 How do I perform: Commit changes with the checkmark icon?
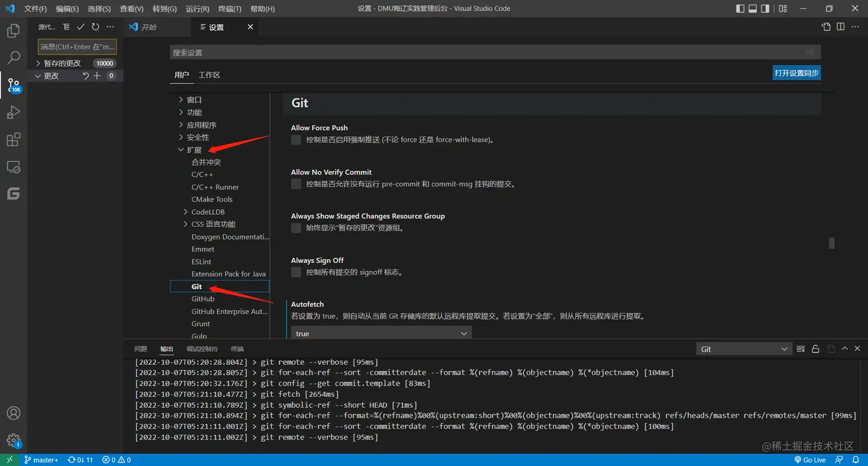tap(81, 27)
